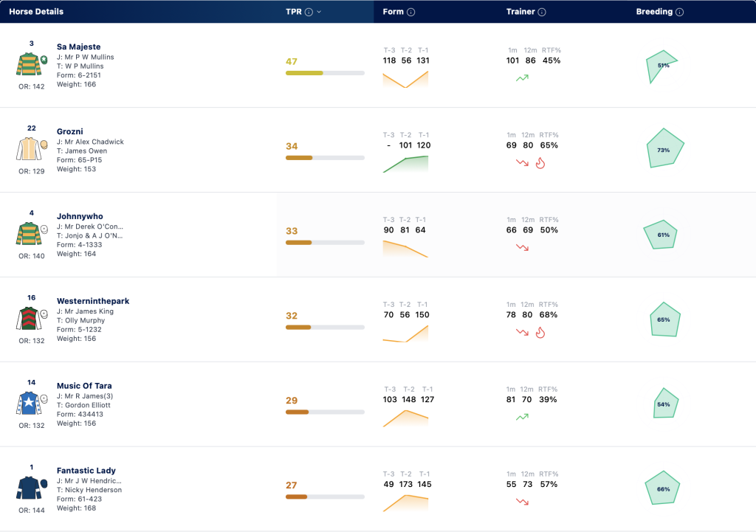Click the Breeding column info icon
The image size is (756, 532).
click(679, 12)
